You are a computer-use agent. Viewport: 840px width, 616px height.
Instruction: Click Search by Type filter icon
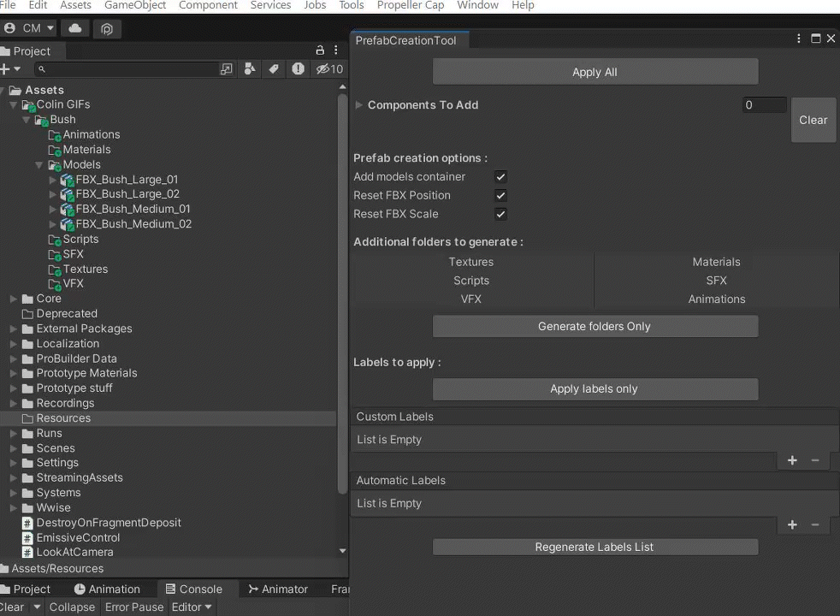pyautogui.click(x=250, y=68)
